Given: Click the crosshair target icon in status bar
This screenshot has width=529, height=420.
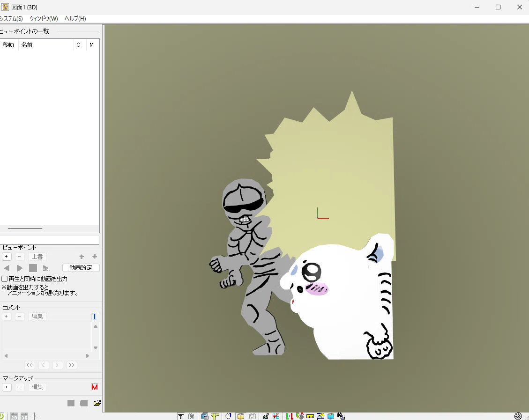Looking at the screenshot, I should (x=34, y=416).
